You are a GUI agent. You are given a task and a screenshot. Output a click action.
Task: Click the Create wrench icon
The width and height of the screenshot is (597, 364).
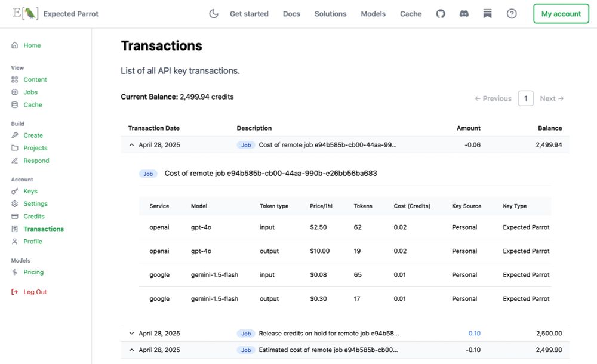(14, 135)
